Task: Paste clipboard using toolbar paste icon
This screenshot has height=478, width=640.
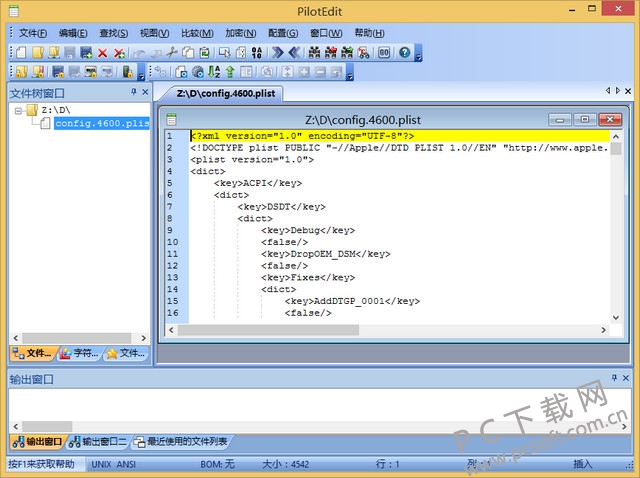Action: point(204,53)
